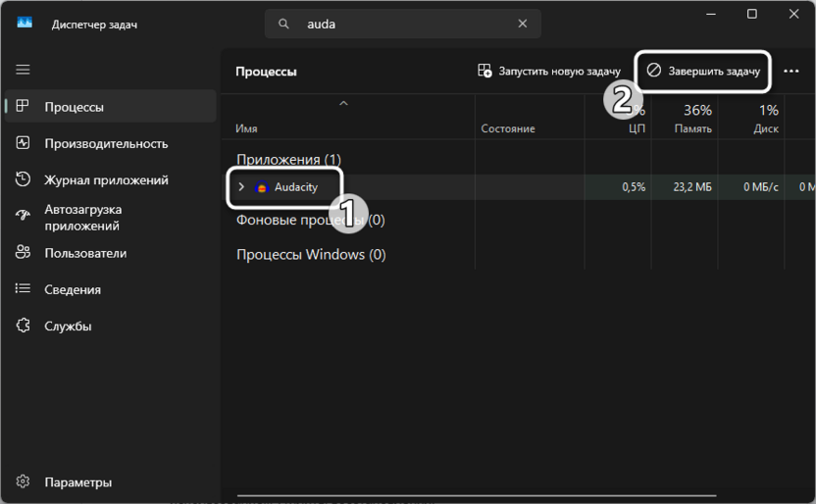The width and height of the screenshot is (816, 504).
Task: Open the three-dots more options menu
Action: click(791, 71)
